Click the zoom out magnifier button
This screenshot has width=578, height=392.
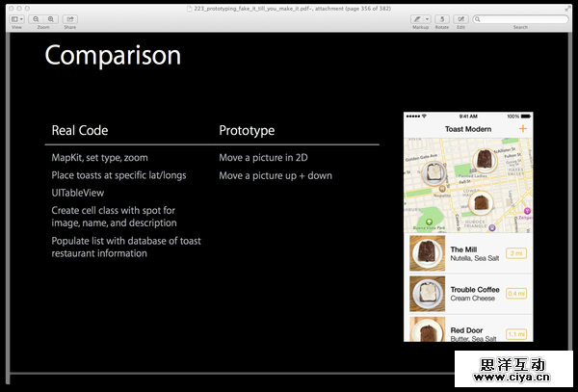[x=36, y=19]
